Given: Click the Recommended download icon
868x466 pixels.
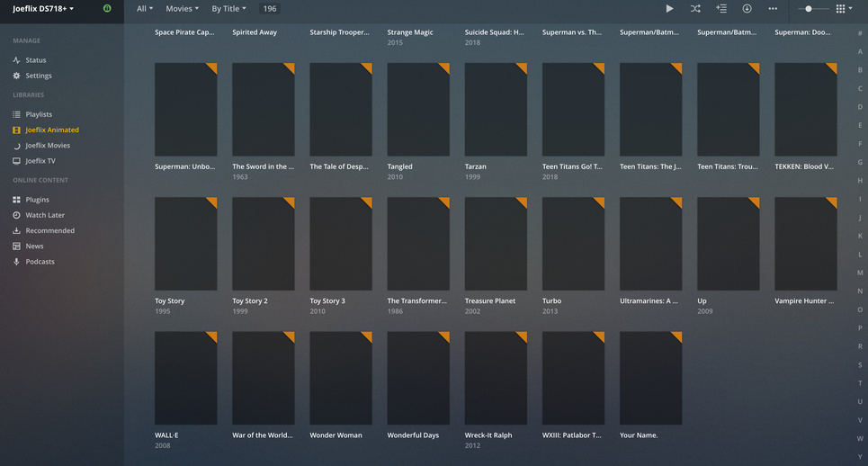Looking at the screenshot, I should pos(16,230).
